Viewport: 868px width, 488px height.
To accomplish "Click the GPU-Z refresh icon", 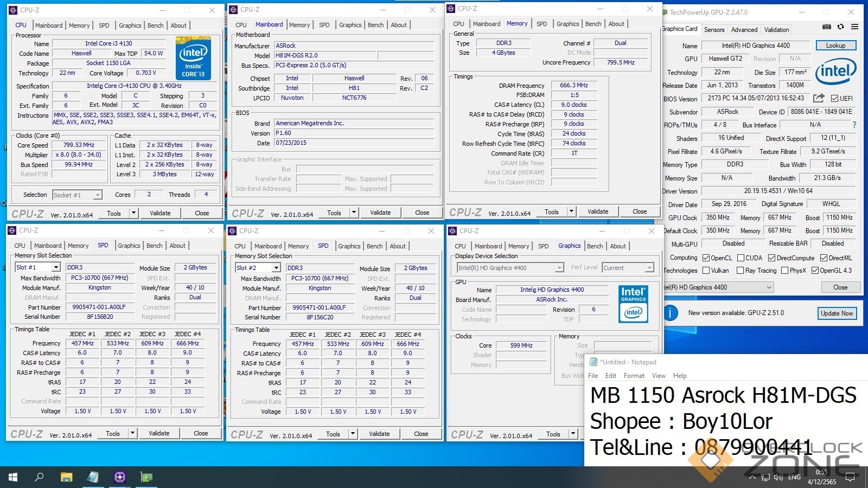I will click(840, 27).
